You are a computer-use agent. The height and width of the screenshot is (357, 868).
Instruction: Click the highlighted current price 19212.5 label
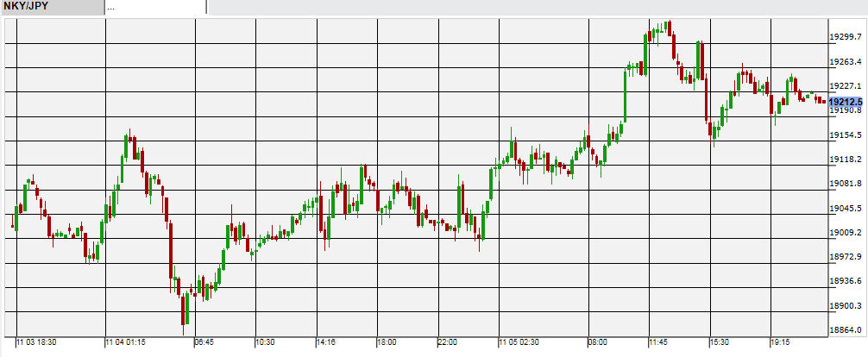coord(846,101)
